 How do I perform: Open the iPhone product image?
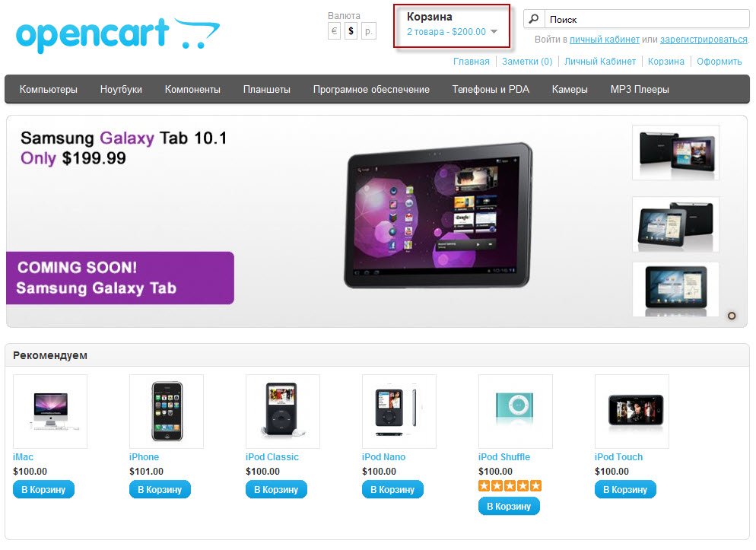(x=167, y=412)
